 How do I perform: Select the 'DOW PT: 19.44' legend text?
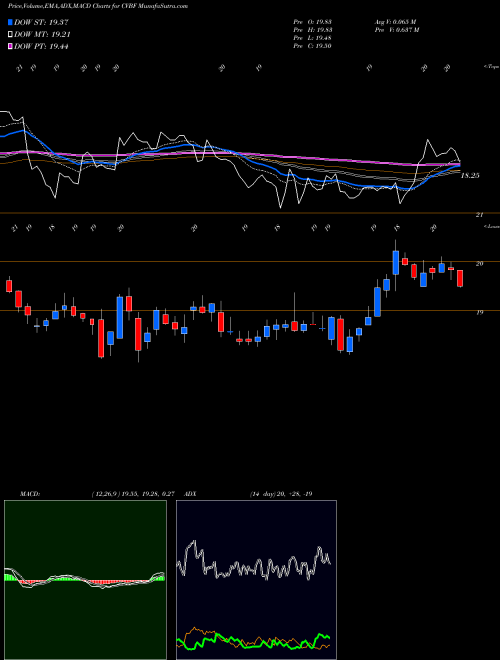point(41,46)
